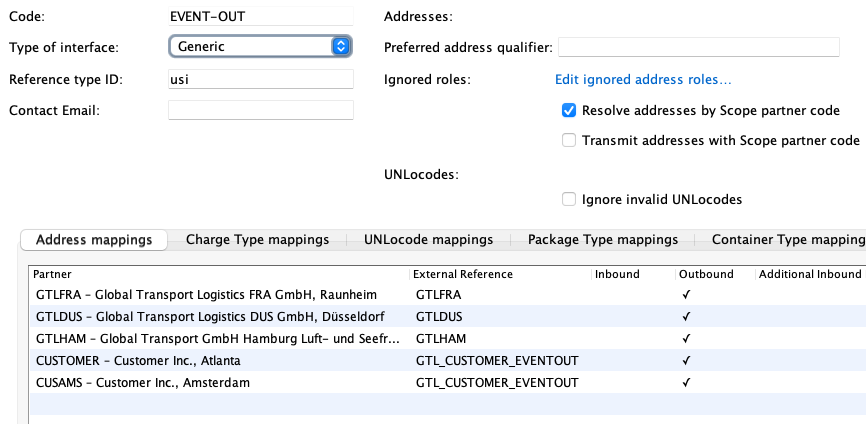This screenshot has height=424, width=866.
Task: Enable Ignore invalid UNLocodes checkbox
Action: point(569,199)
